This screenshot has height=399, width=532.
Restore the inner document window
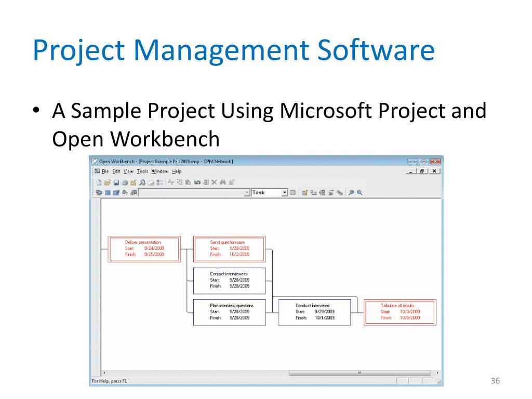pos(422,171)
